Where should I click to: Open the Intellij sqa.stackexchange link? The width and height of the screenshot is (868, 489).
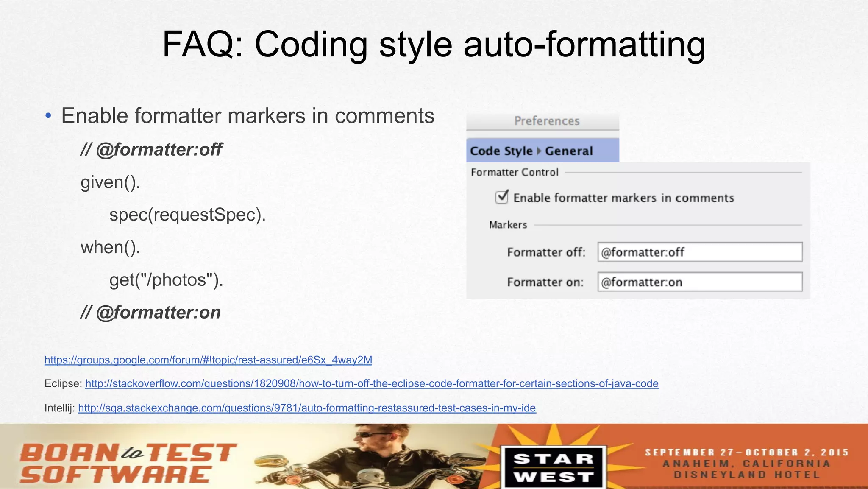pos(307,408)
